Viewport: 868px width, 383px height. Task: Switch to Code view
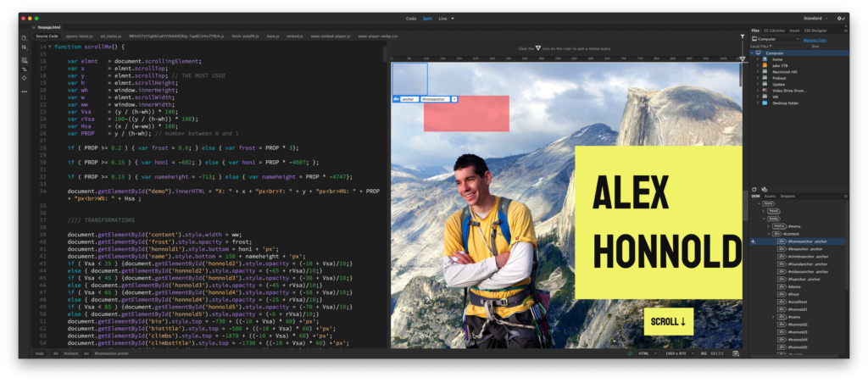point(411,18)
